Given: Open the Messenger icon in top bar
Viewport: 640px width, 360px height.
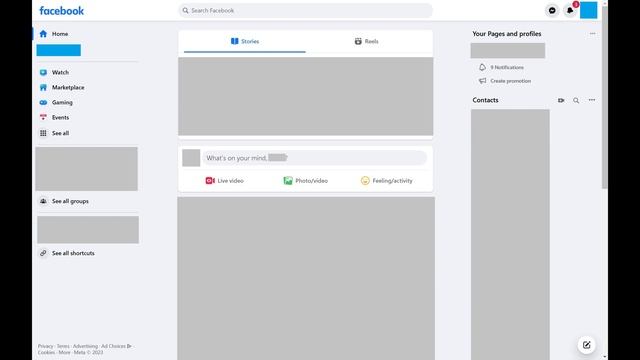Looking at the screenshot, I should pos(552,11).
